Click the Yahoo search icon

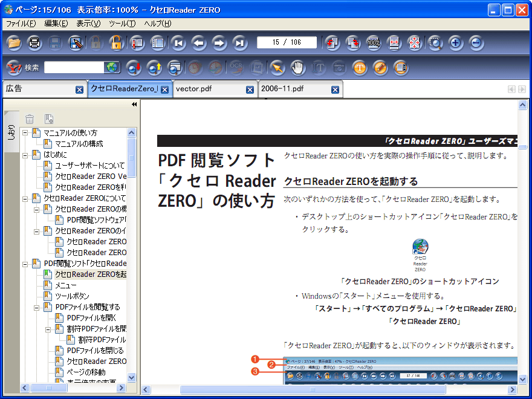point(15,68)
